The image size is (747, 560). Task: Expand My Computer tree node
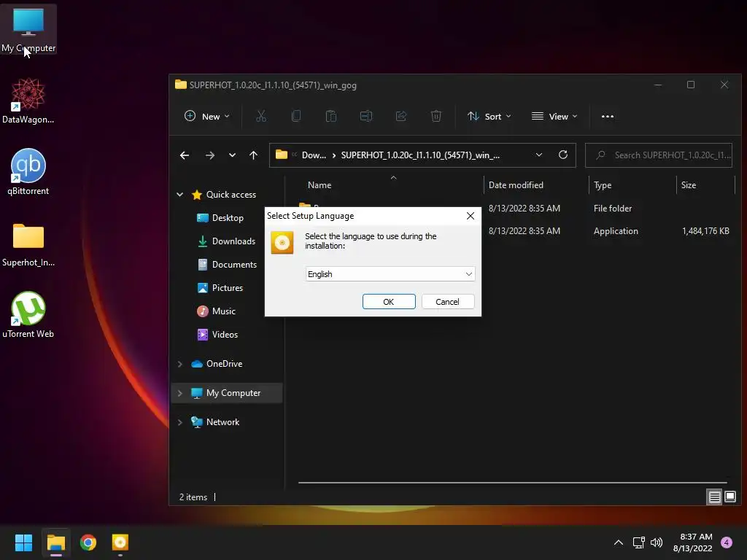point(180,393)
